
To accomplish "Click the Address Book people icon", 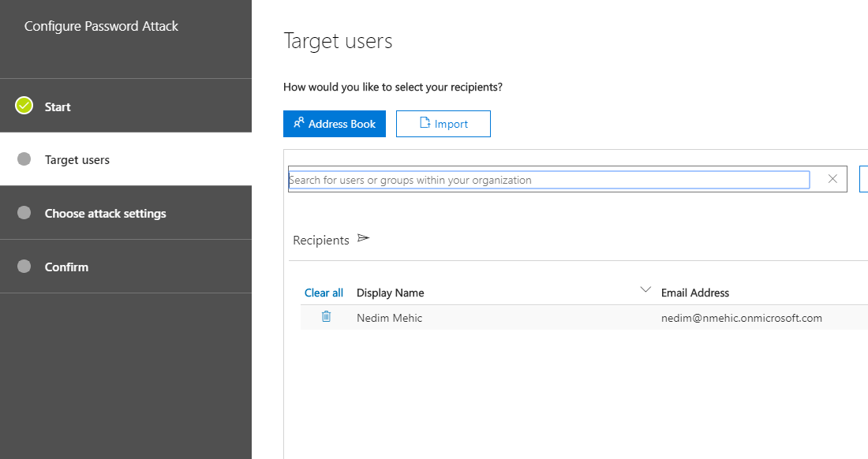I will (299, 123).
